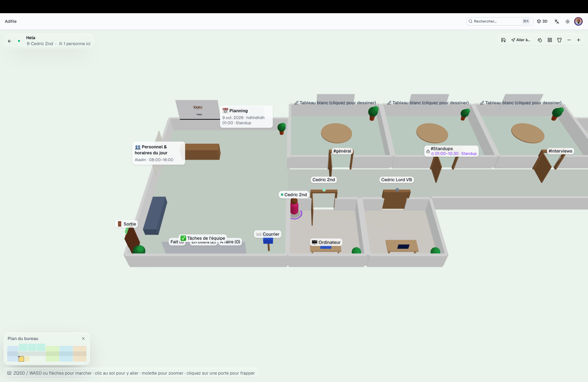This screenshot has height=382, width=588.
Task: Click the Adifile app title
Action: tap(11, 21)
